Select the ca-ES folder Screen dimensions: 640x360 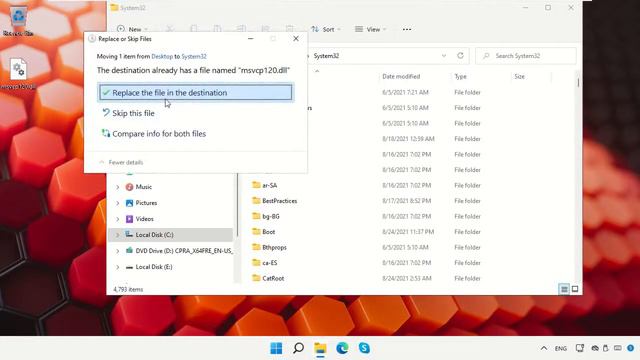265,263
